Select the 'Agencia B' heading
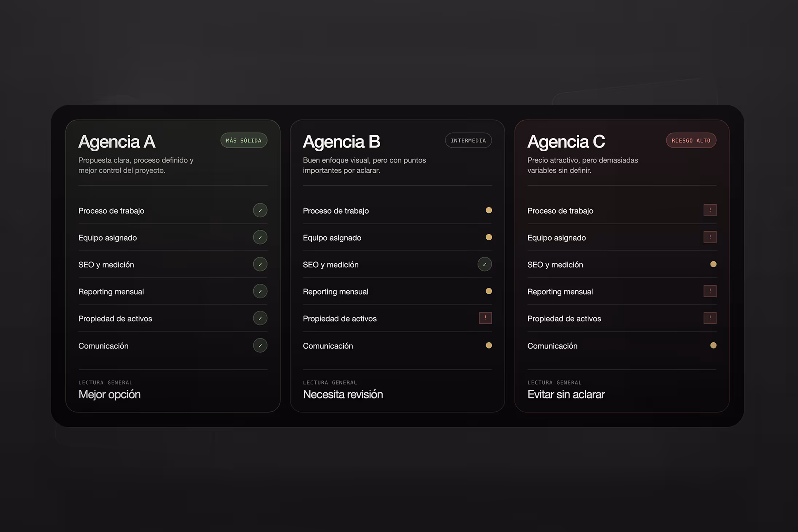 point(341,141)
